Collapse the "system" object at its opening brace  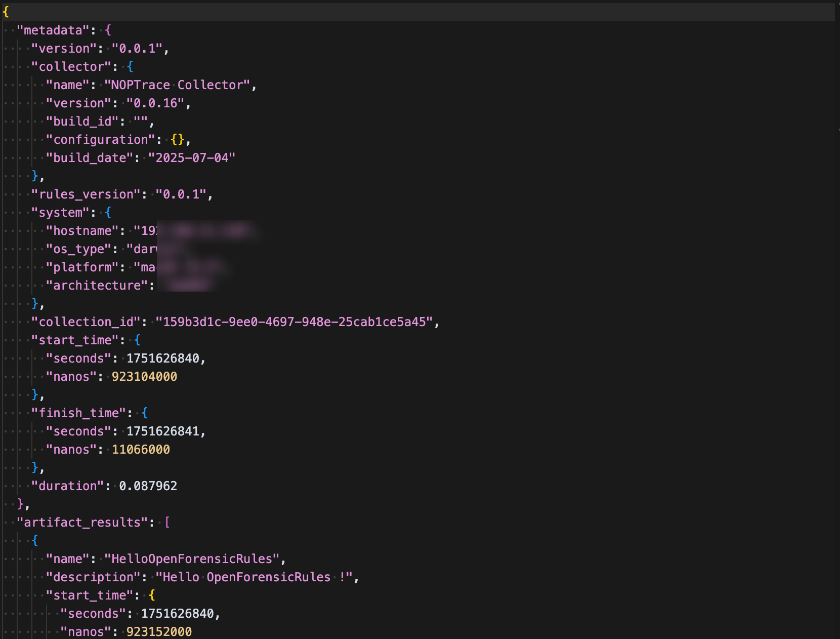(x=108, y=212)
